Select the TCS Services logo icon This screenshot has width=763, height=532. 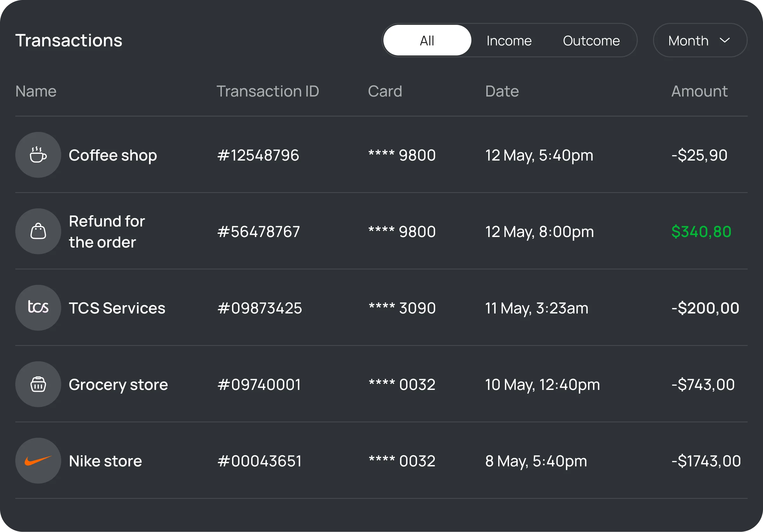click(38, 308)
